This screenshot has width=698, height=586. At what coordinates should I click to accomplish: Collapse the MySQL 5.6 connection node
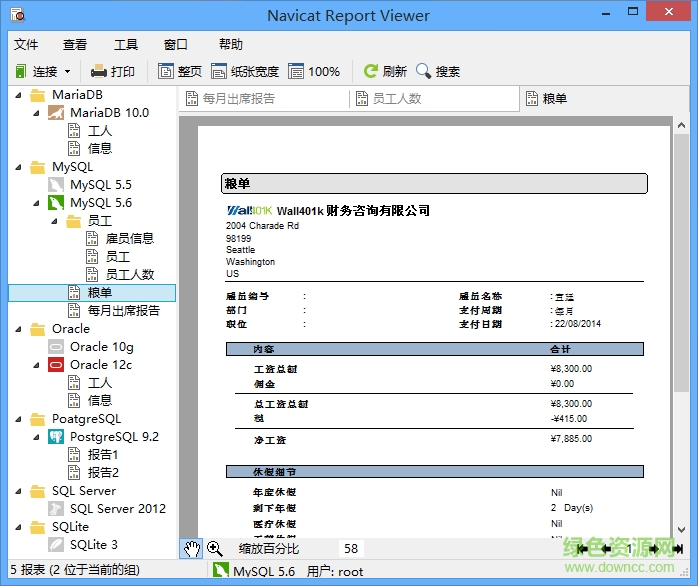pos(36,203)
